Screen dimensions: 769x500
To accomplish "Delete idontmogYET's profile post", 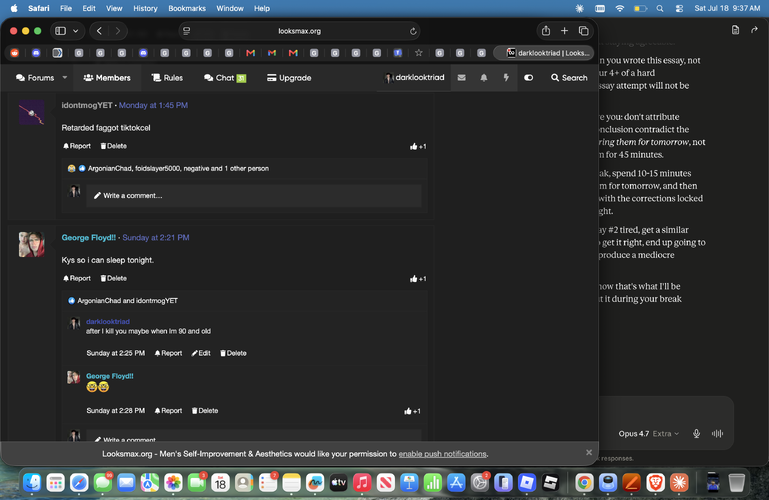I will 113,146.
